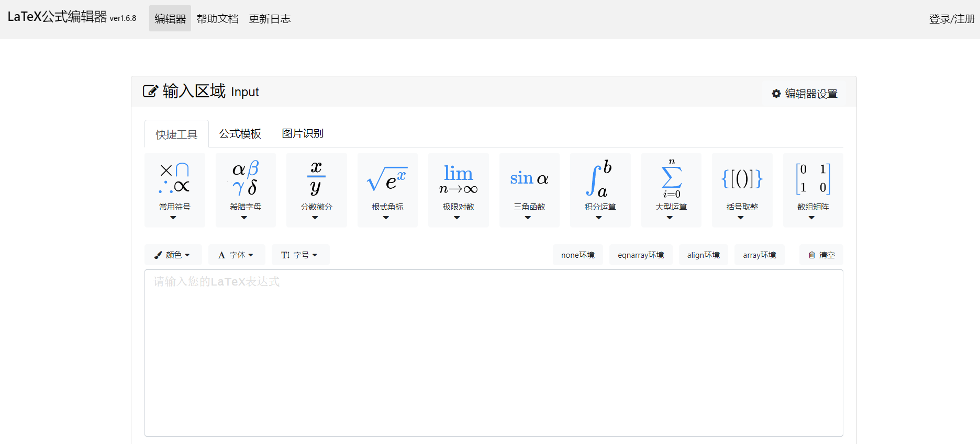Screen dimensions: 980x444
Task: Insert the align environment (align环境)
Action: [x=703, y=255]
